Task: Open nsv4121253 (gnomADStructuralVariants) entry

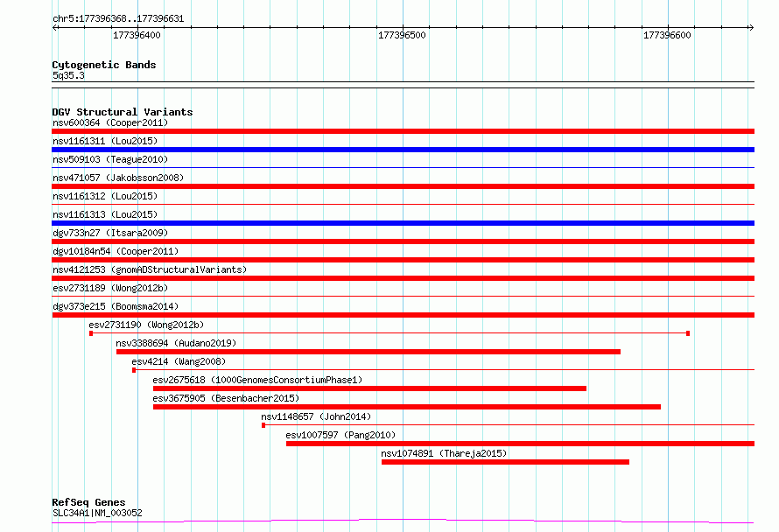Action: (x=150, y=269)
